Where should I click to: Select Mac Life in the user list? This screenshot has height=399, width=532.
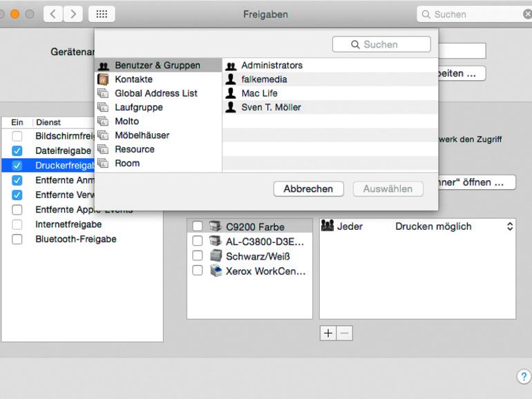point(330,93)
